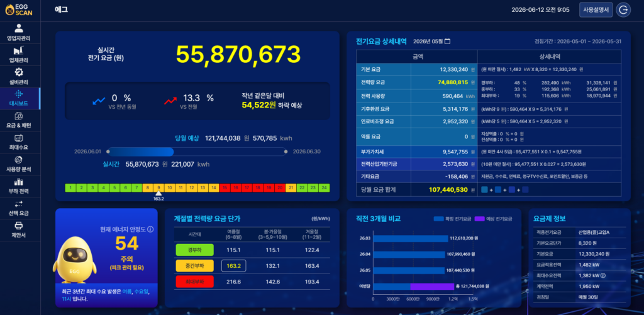Click the 전력산업기반기금 row label
Viewport: 644px width, 315px height.
[379, 164]
